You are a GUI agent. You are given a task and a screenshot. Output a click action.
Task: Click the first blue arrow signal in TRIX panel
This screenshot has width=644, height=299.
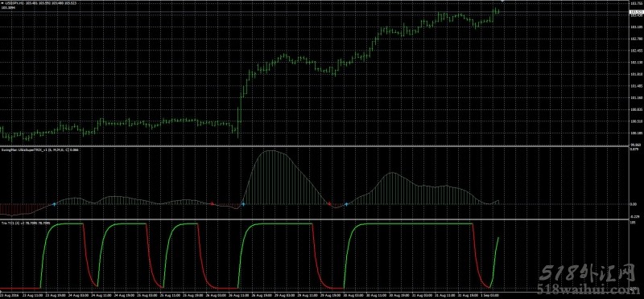coord(54,204)
